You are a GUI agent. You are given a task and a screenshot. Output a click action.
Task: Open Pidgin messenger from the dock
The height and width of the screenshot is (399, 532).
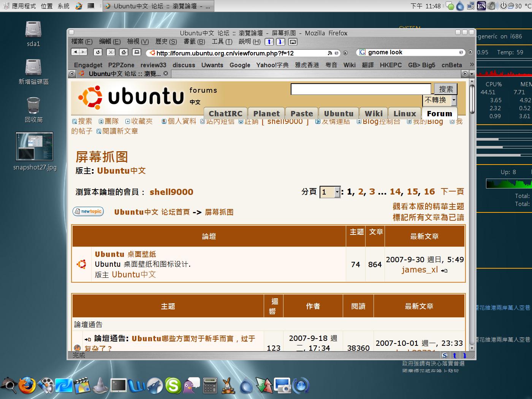191,385
